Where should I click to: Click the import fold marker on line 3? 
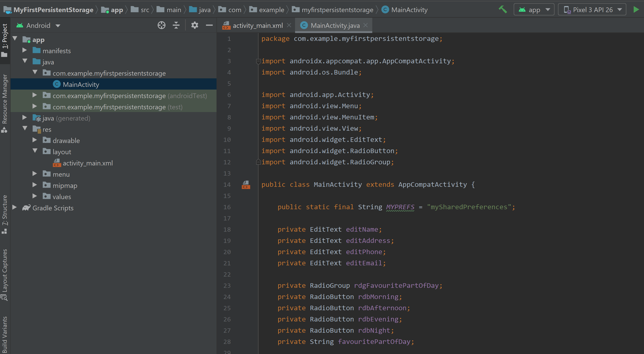(258, 61)
